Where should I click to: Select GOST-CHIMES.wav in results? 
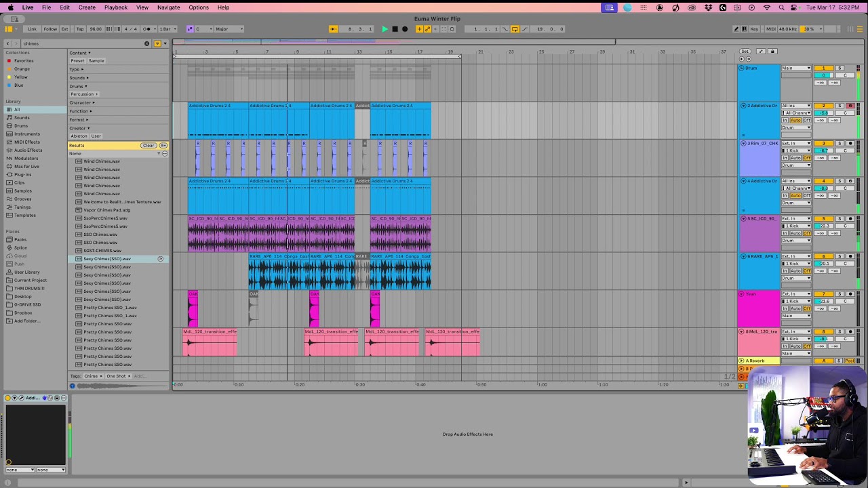[102, 251]
